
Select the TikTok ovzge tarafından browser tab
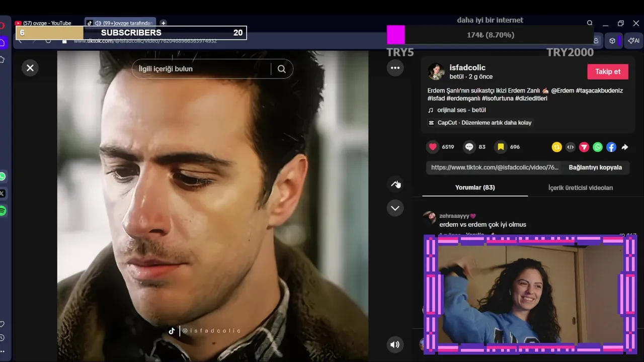(121, 23)
